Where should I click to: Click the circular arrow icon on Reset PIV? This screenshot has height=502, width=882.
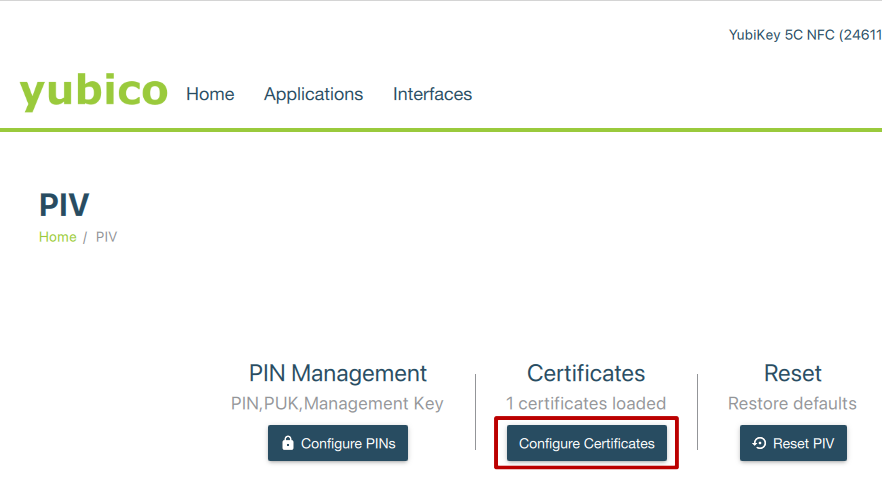pyautogui.click(x=759, y=443)
